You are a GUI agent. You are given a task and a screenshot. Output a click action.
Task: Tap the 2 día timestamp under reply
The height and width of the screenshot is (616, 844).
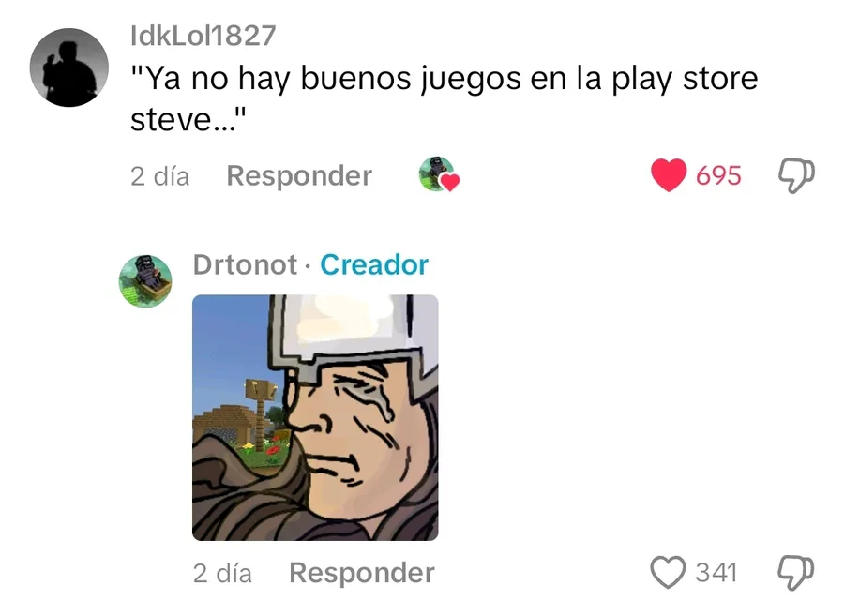pyautogui.click(x=222, y=573)
